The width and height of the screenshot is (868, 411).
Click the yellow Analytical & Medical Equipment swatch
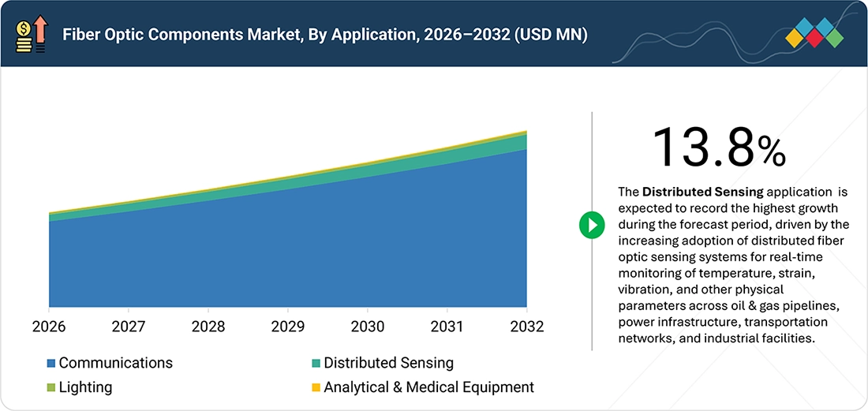[316, 388]
